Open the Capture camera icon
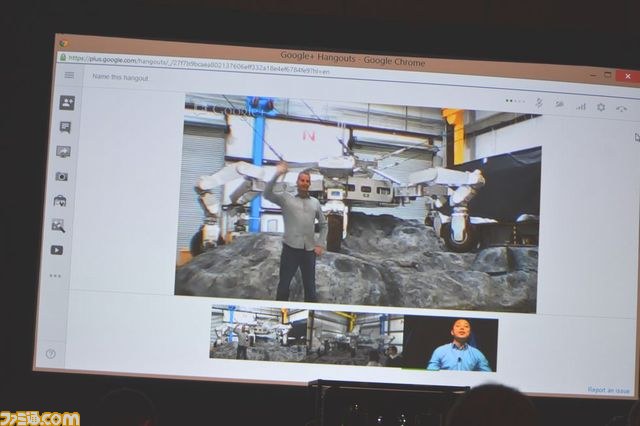640x426 pixels. [62, 176]
